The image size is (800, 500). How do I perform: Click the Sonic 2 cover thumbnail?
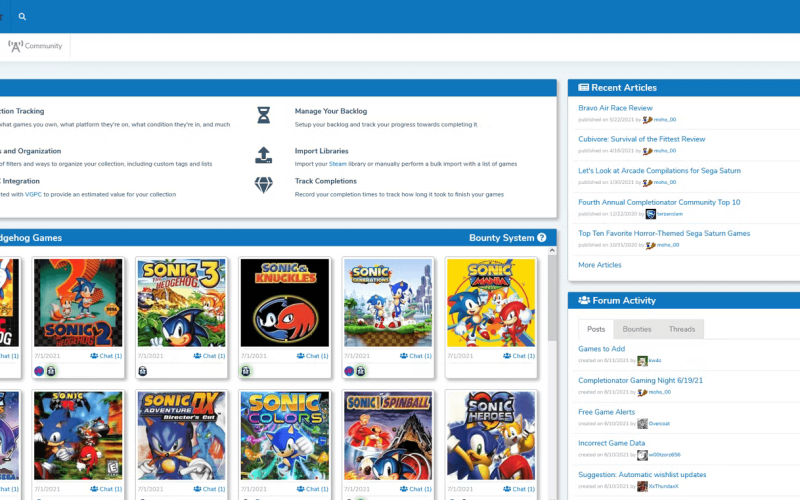(78, 303)
